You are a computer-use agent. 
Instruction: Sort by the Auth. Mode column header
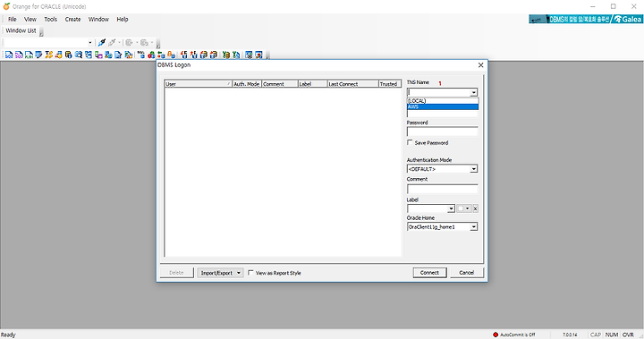tap(247, 84)
